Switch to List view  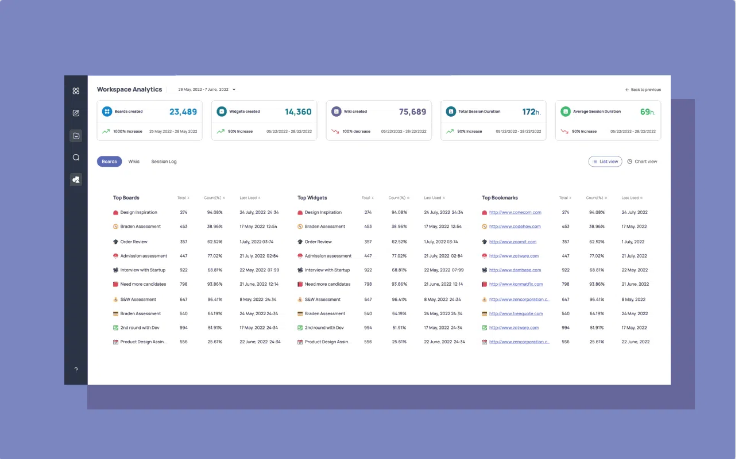pyautogui.click(x=605, y=161)
